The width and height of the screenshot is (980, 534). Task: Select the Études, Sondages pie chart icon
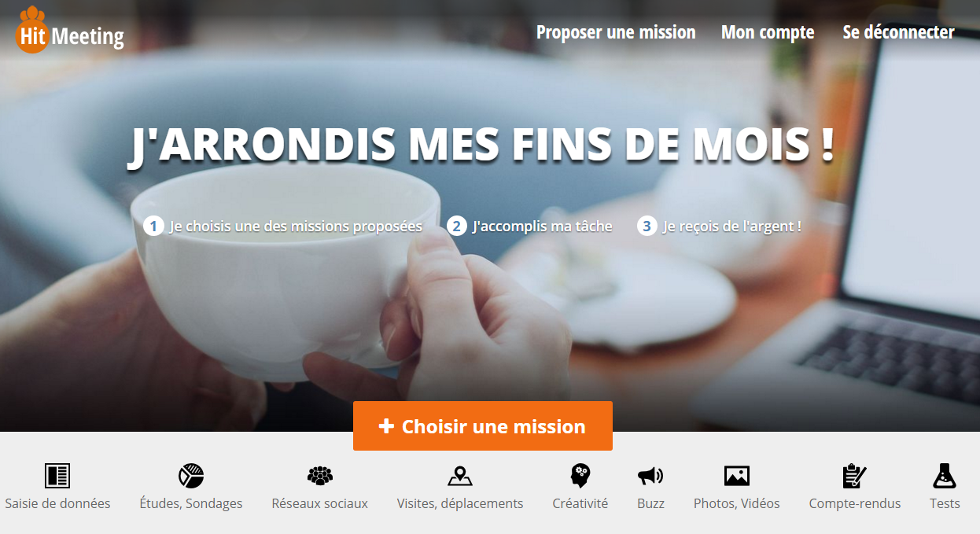click(x=191, y=476)
